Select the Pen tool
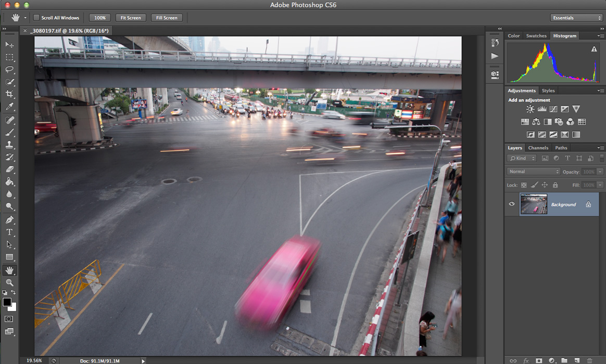Screen dimensions: 606x364 pos(9,219)
